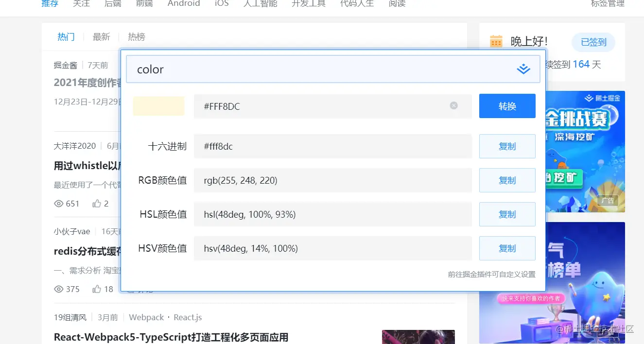Open author 掘金酱 profile
Image resolution: width=644 pixels, height=344 pixels.
pos(66,65)
